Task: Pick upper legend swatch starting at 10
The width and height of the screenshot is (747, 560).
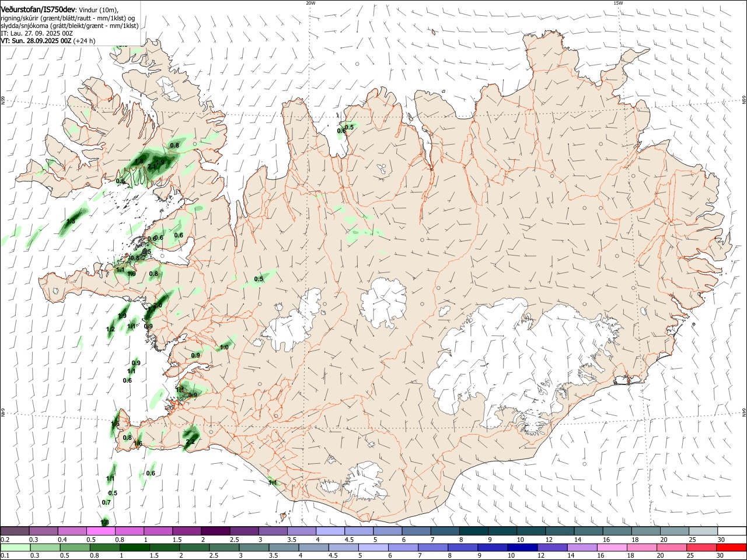Action: 530,531
